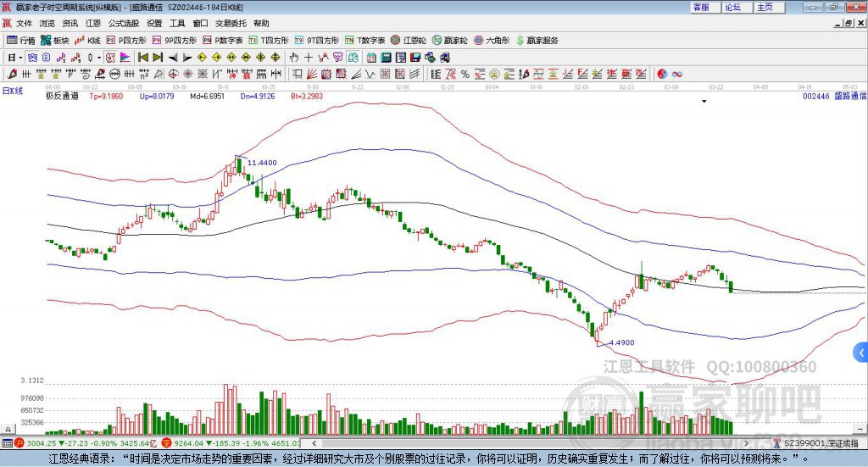Toggle the 权 rights-adjustment button
Viewport: 868px width, 467px height.
click(110, 58)
